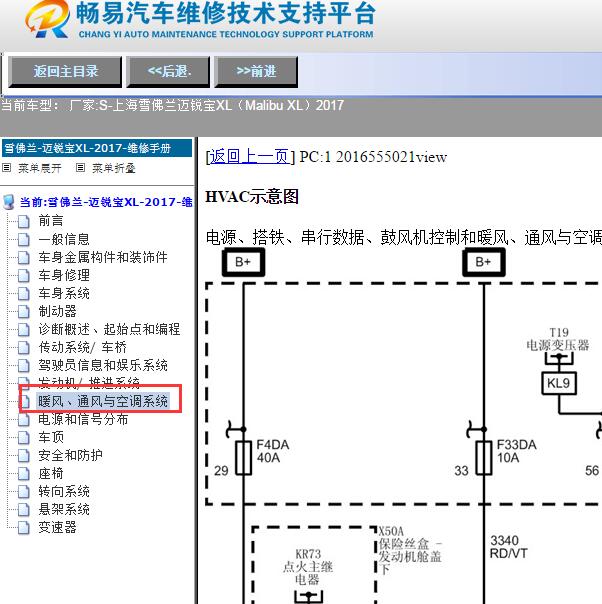Click the page icon beside 诊断概述、起始点和编程
Viewport: 602px width, 604px height.
[24, 330]
